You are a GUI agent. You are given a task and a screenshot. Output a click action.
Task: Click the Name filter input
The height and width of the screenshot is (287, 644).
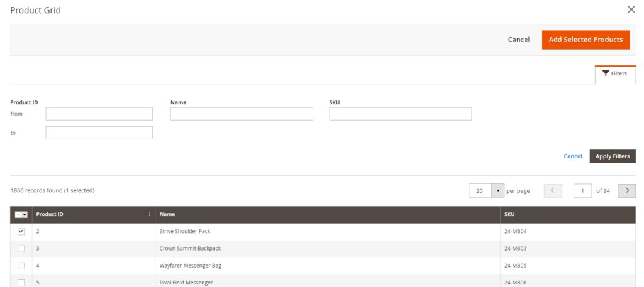241,114
